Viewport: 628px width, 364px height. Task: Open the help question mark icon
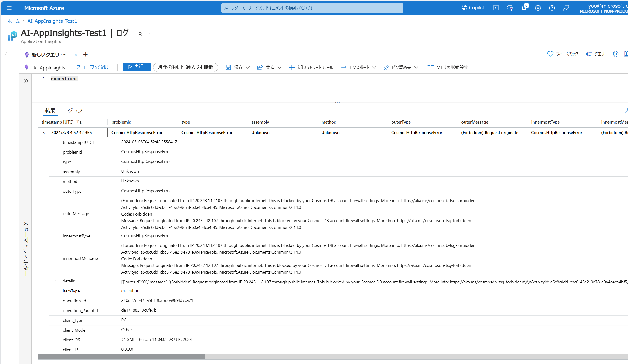click(x=552, y=8)
